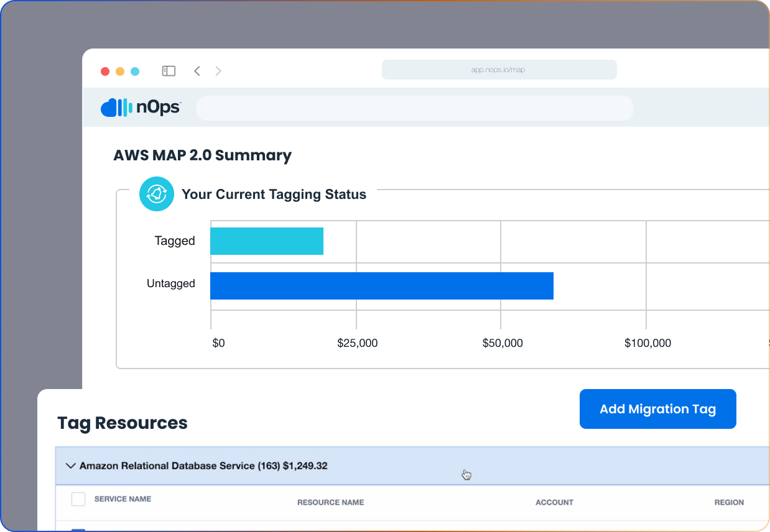Click the Untagged axis label
The image size is (770, 532).
[x=171, y=283]
